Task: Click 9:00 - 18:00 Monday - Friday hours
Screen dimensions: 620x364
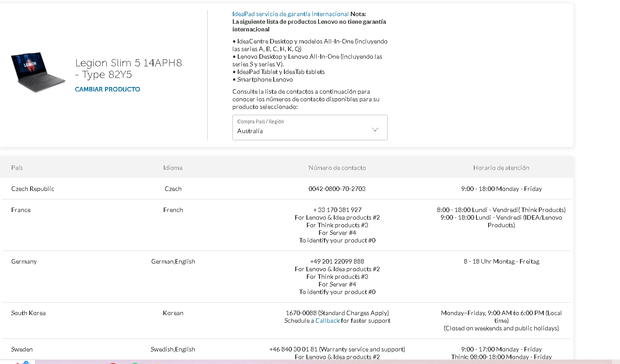Action: (502, 189)
